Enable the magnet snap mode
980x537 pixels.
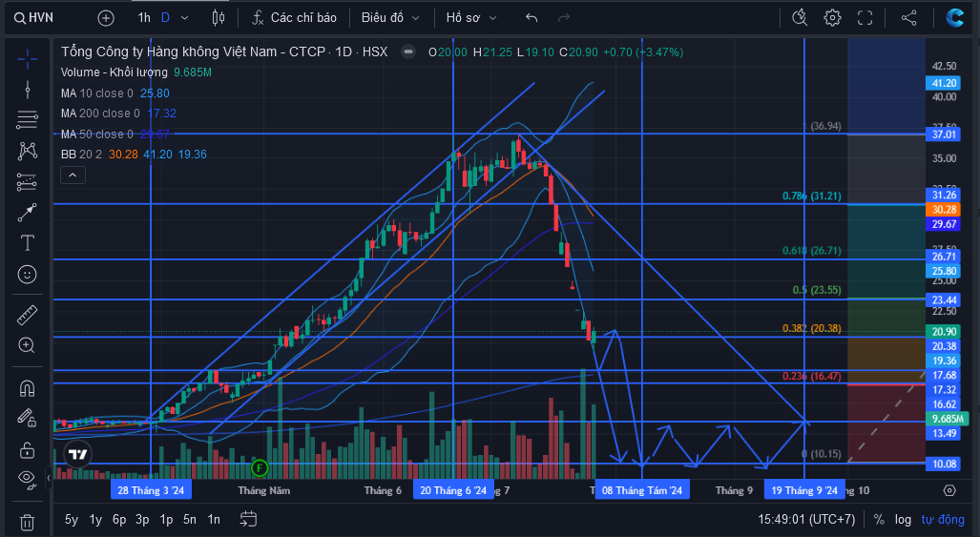click(27, 388)
